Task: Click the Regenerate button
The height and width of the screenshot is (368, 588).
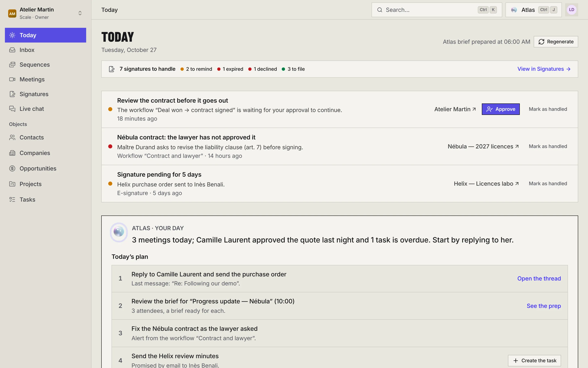Action: (556, 42)
